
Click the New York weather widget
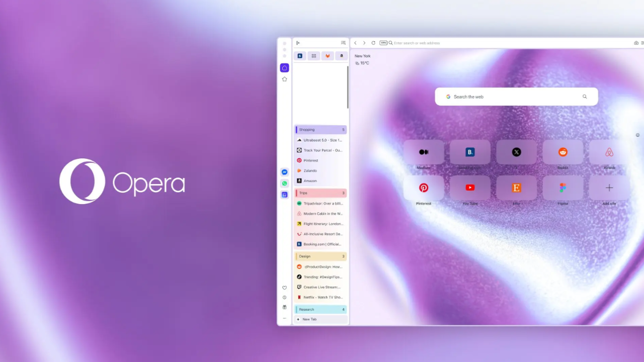click(x=362, y=59)
